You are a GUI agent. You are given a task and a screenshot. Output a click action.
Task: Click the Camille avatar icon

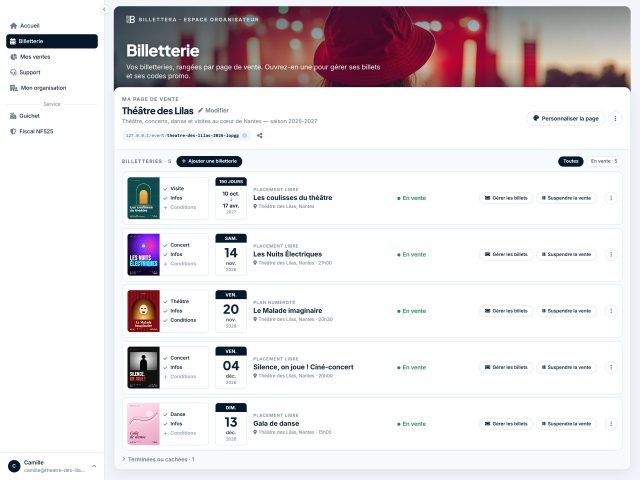click(x=14, y=466)
